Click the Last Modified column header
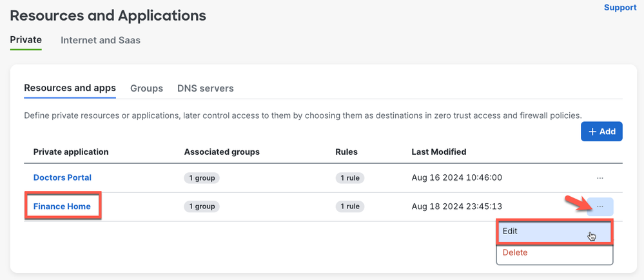The height and width of the screenshot is (280, 644). 438,152
